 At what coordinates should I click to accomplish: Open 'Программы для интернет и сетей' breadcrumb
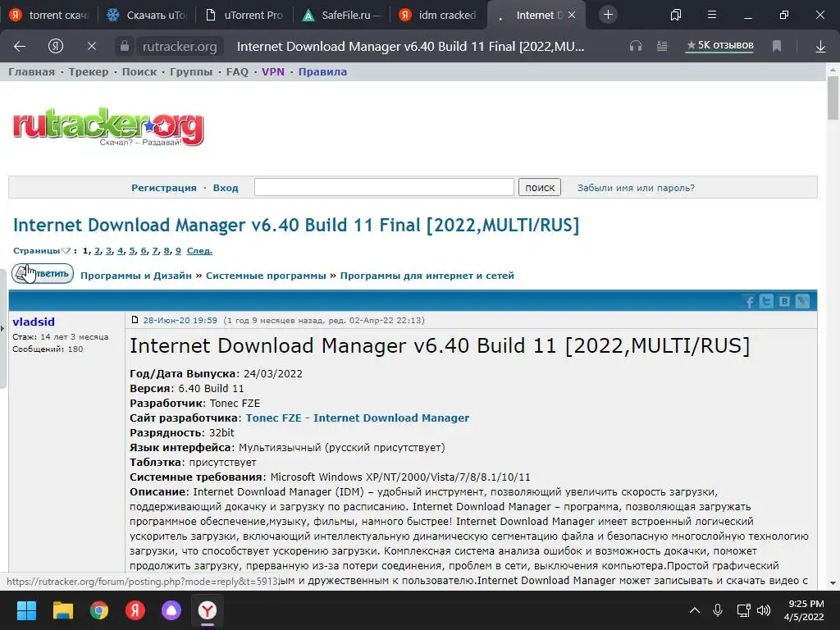coord(427,276)
